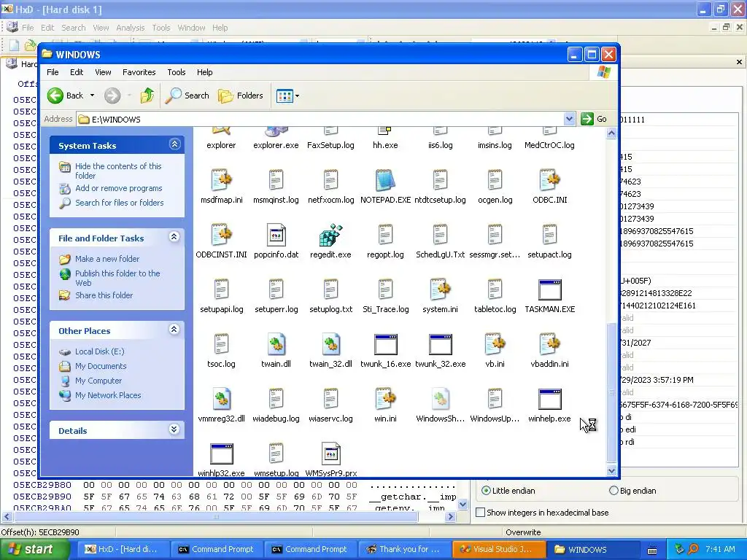The height and width of the screenshot is (560, 747).
Task: Select the winhelp.exe icon
Action: [550, 400]
